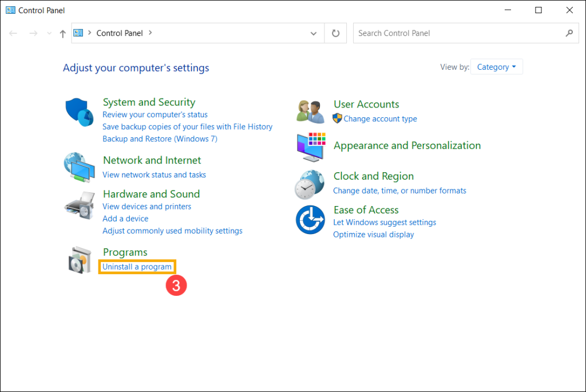Open Backup and Restore (Windows 7)
Image resolution: width=586 pixels, height=392 pixels.
[160, 138]
